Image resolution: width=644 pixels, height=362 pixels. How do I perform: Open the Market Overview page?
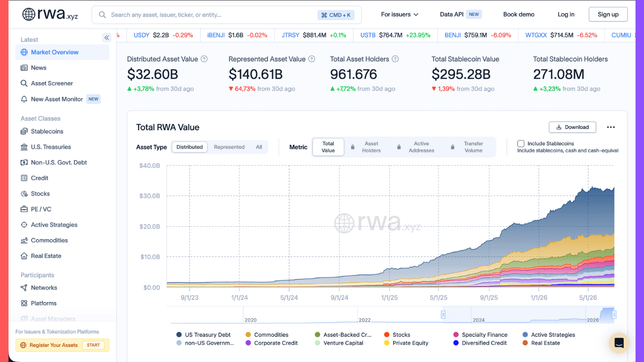click(x=62, y=52)
